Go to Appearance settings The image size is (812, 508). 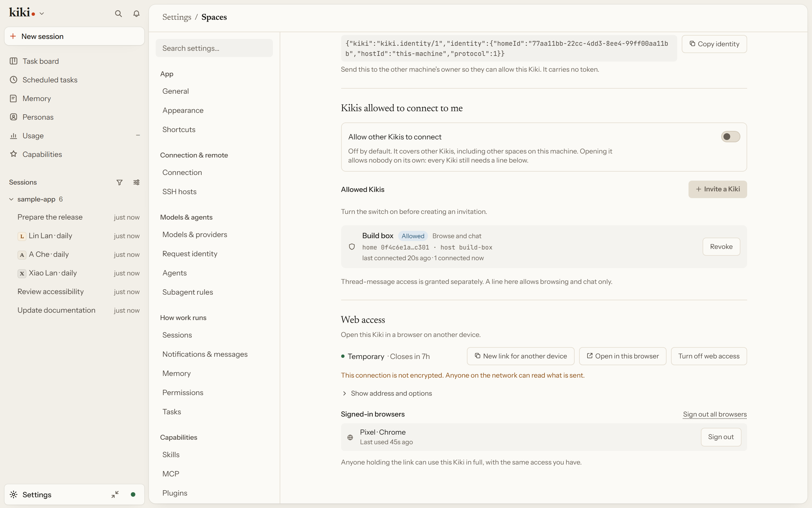coord(214,111)
